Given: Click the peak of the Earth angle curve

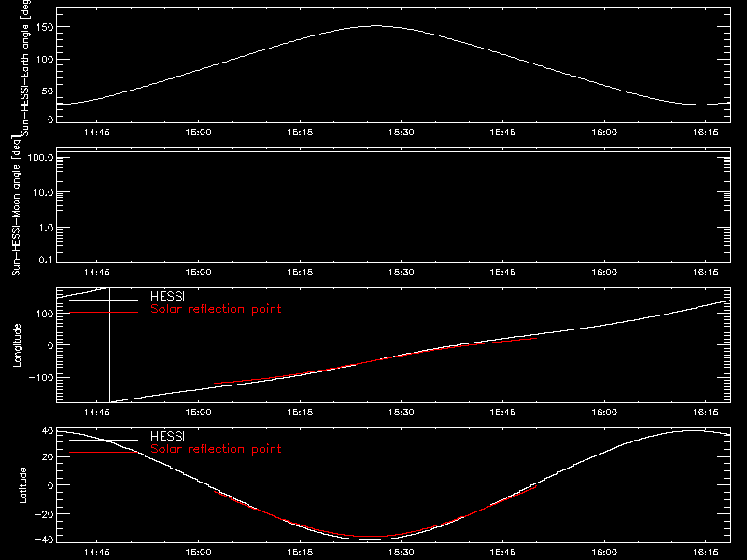Looking at the screenshot, I should 376,26.
